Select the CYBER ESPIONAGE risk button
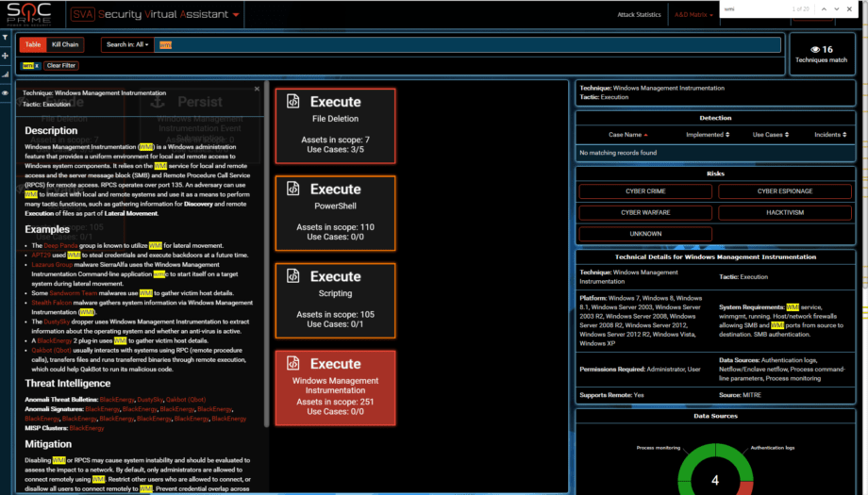This screenshot has width=868, height=495. coord(784,191)
